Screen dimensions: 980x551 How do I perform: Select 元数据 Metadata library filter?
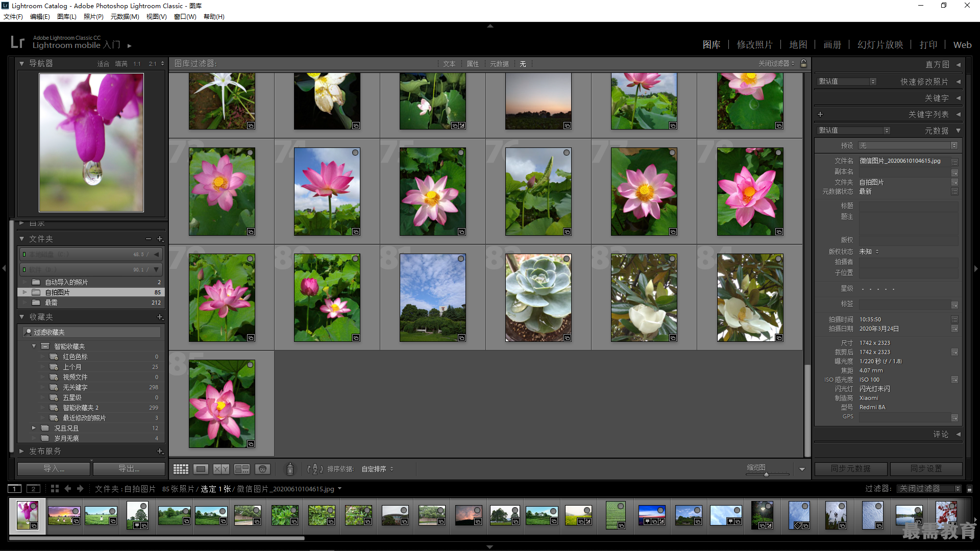coord(499,64)
